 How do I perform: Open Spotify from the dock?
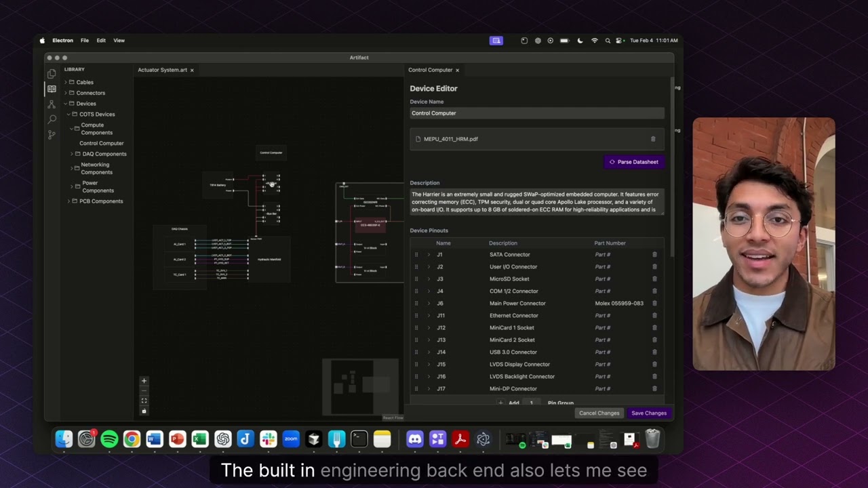pos(109,439)
